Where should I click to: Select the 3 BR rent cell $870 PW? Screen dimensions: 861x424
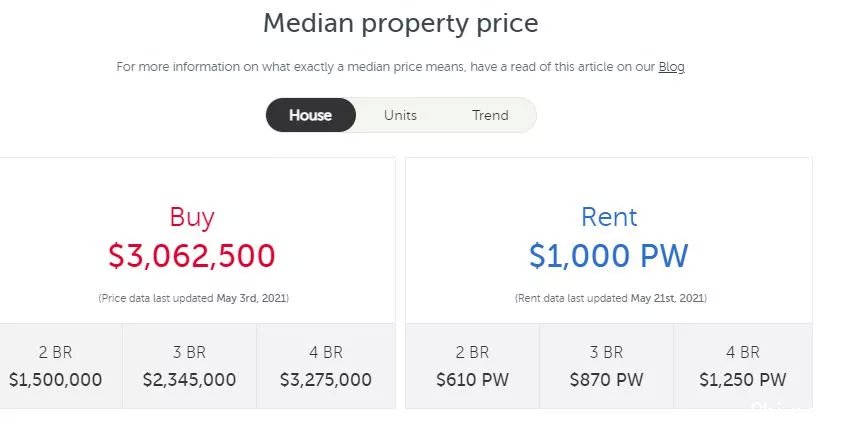pyautogui.click(x=606, y=366)
